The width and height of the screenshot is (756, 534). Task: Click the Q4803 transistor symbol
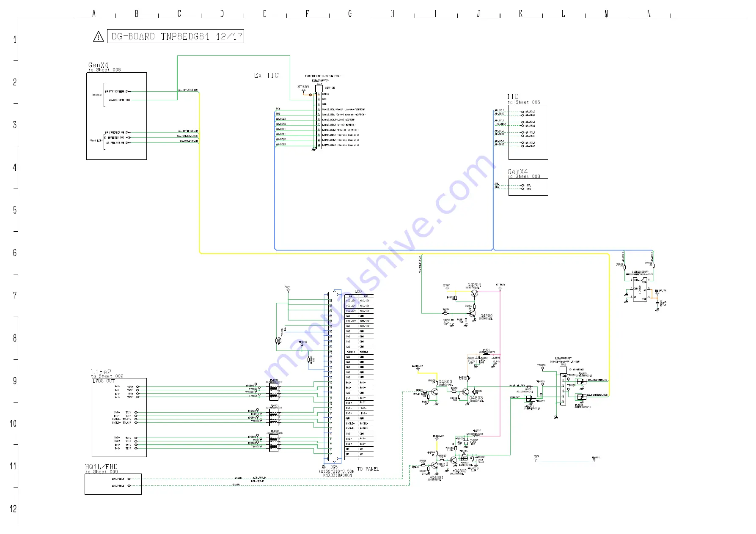pyautogui.click(x=465, y=392)
